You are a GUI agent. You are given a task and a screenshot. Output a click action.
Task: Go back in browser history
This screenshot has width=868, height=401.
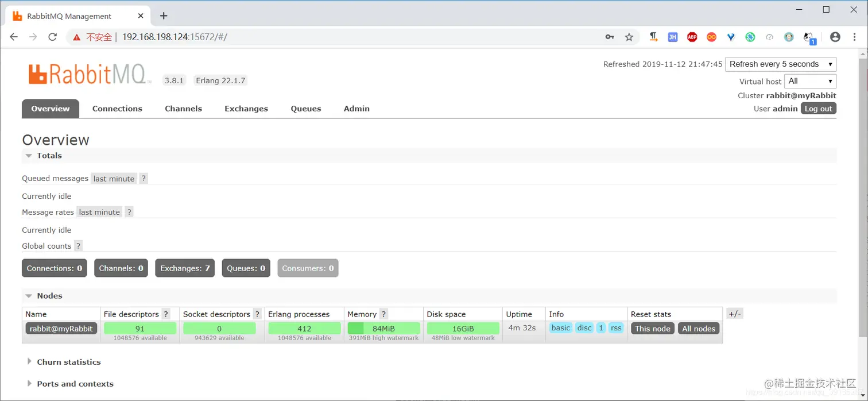pos(14,37)
